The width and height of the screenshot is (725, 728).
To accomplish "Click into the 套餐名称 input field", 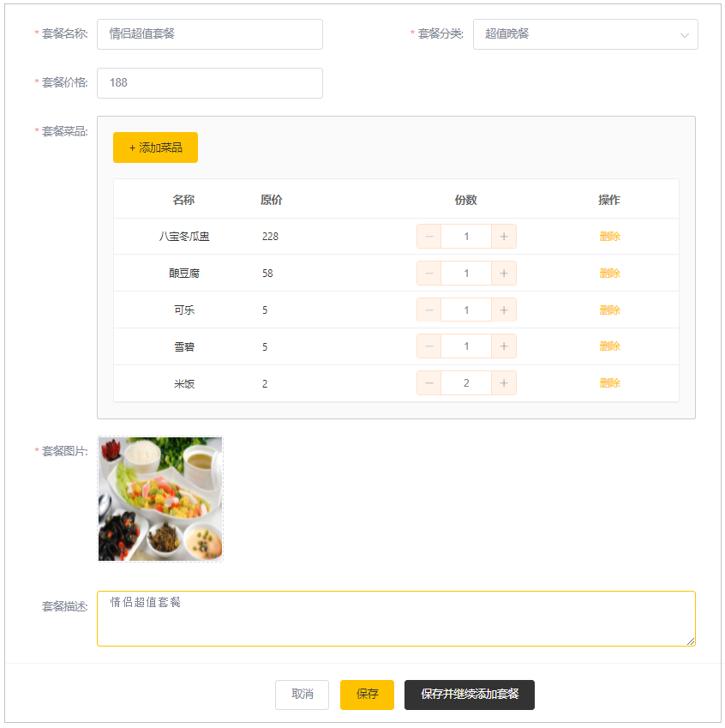I will click(210, 34).
